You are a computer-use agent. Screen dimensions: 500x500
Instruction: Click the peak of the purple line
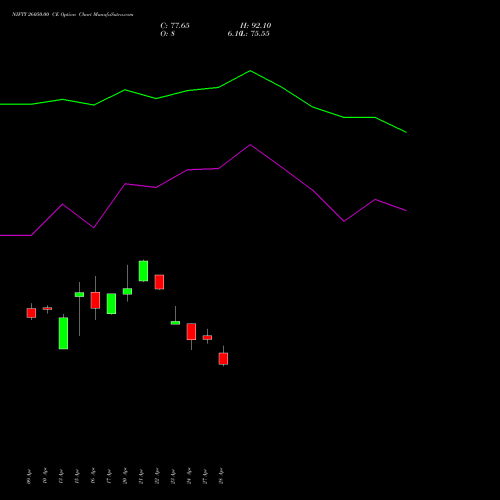250,145
